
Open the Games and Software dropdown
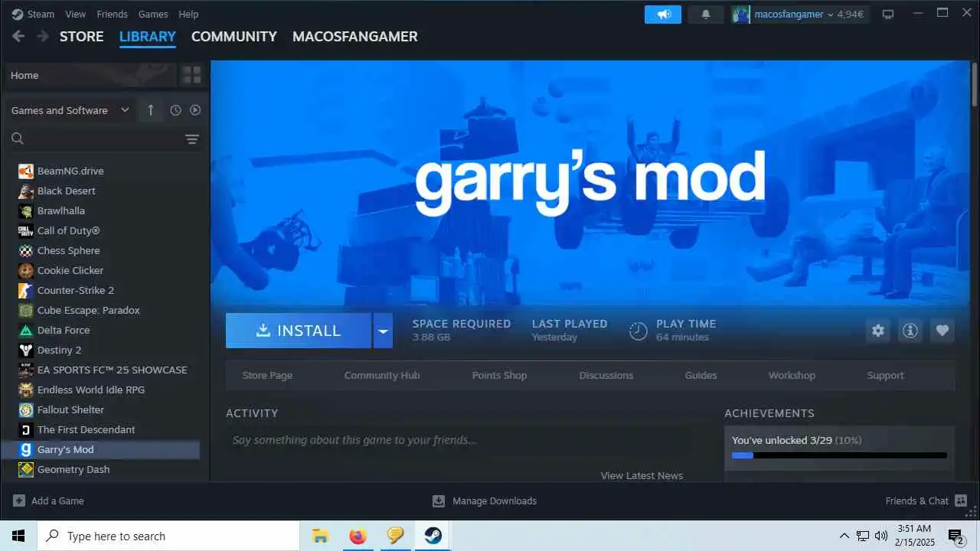coord(70,110)
